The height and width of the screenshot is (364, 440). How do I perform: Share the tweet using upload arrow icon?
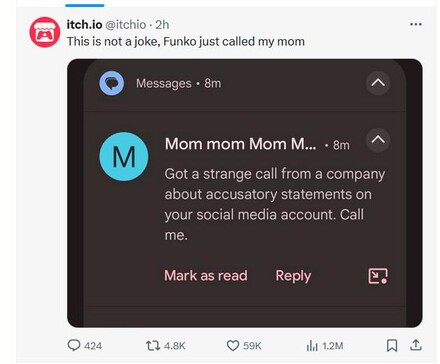point(416,345)
